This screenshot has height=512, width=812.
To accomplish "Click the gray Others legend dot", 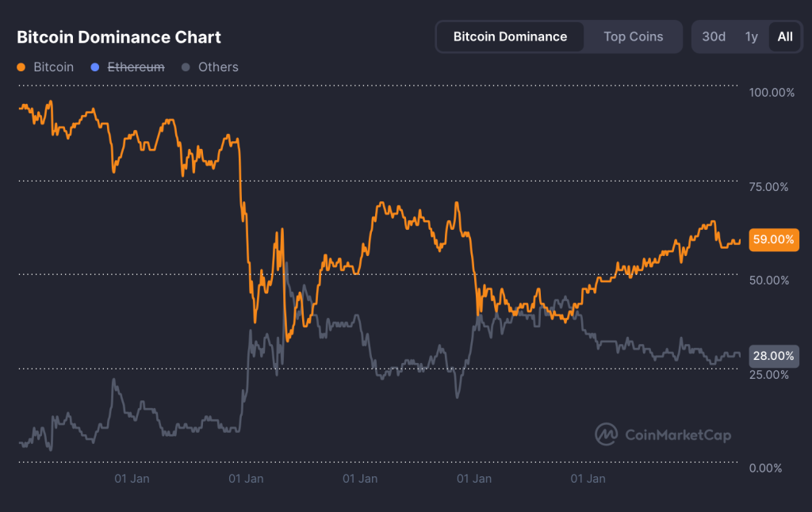I will click(x=187, y=67).
